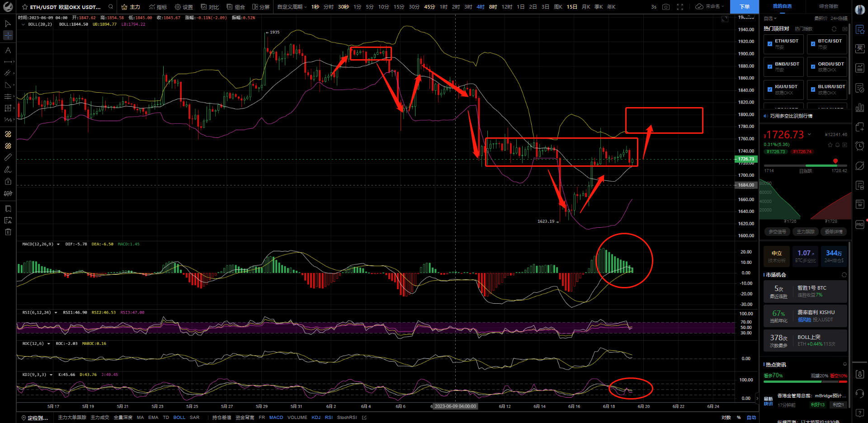The image size is (868, 423).
Task: Toggle the BTC/USDT checkbox
Action: click(x=813, y=44)
